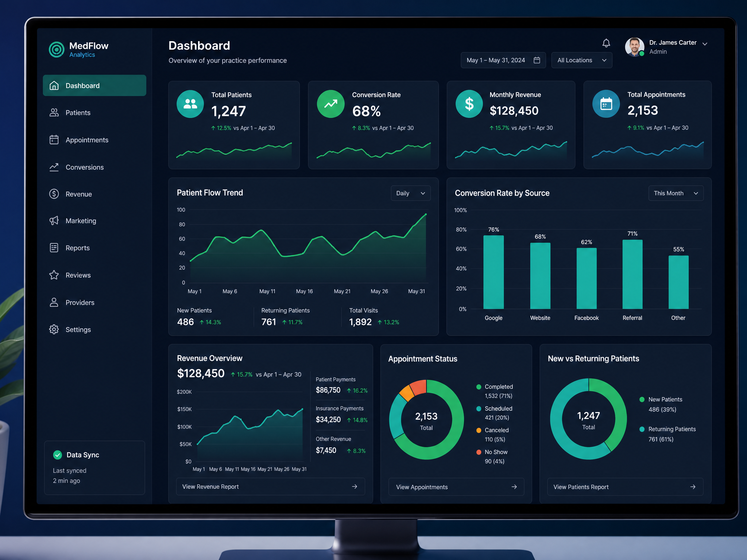The image size is (747, 560).
Task: Click the Providers person icon in sidebar
Action: coord(54,302)
